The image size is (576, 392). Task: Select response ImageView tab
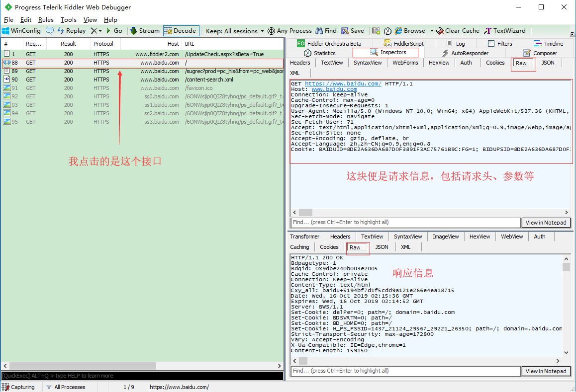coord(446,237)
